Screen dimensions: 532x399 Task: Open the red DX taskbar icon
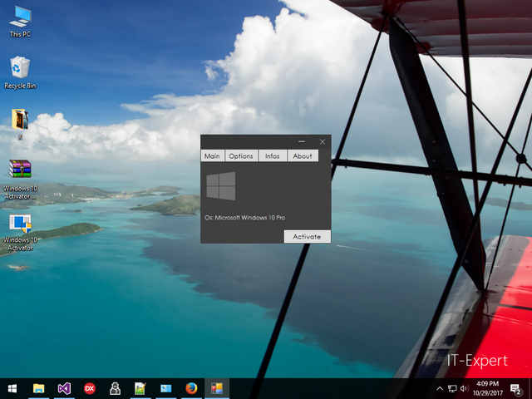pyautogui.click(x=90, y=388)
